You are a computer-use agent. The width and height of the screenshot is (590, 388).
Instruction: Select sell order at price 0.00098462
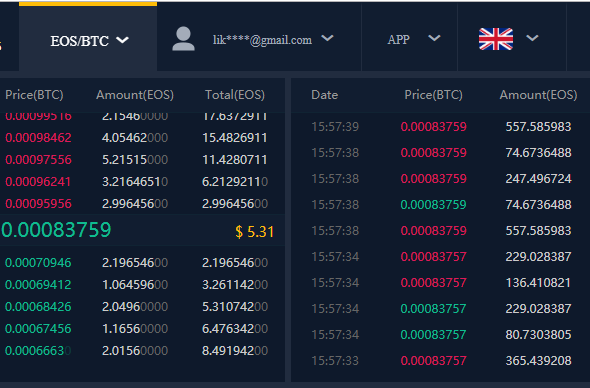click(142, 138)
